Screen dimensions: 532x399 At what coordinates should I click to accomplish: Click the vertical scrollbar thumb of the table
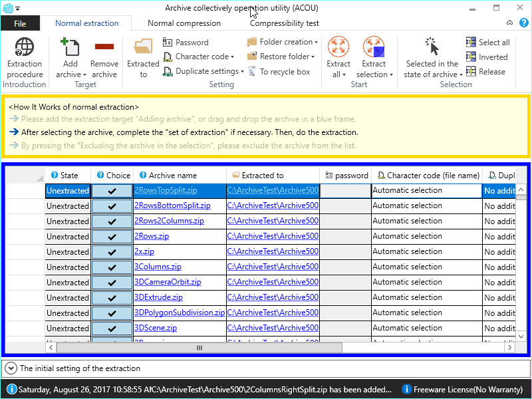click(x=521, y=198)
